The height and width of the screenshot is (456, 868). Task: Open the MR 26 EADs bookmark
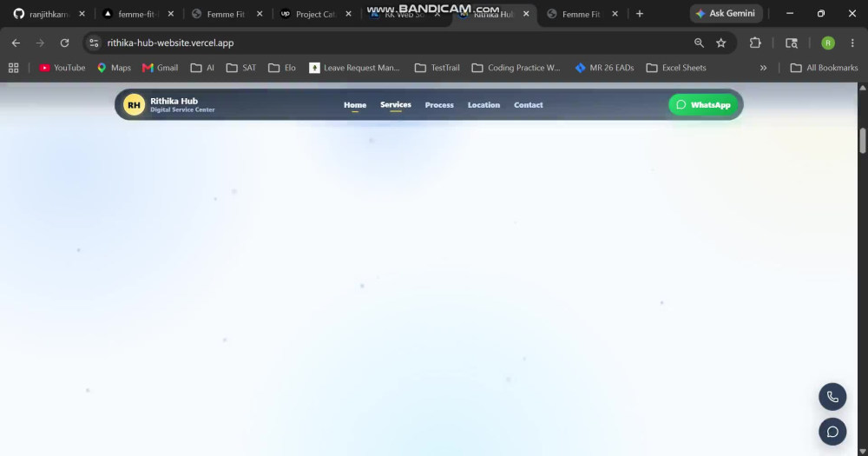point(604,68)
